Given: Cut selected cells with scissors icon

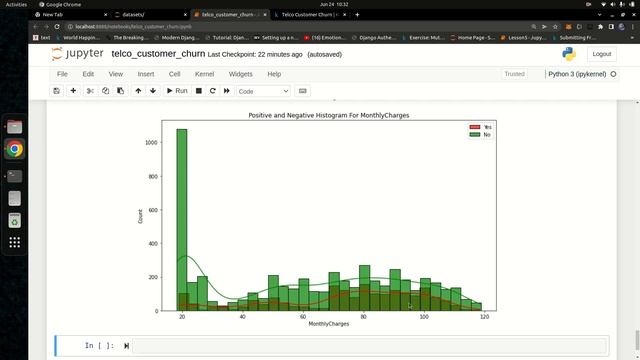Looking at the screenshot, I should pyautogui.click(x=90, y=91).
